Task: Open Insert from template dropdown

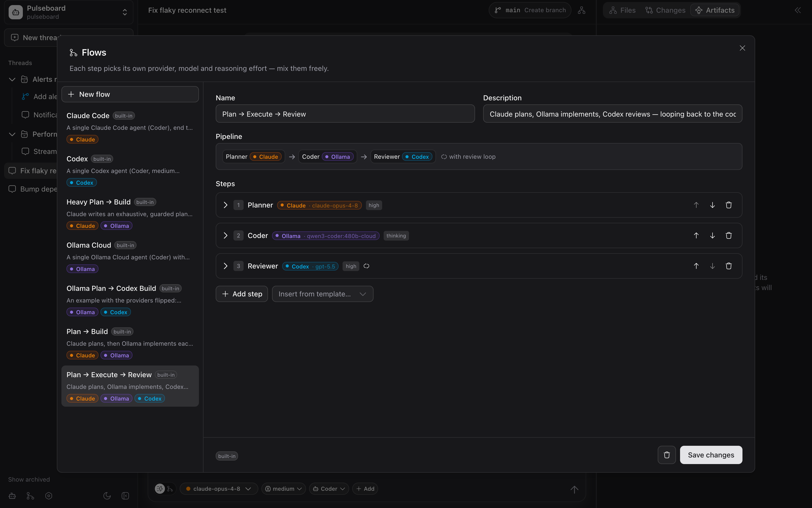Action: point(323,294)
